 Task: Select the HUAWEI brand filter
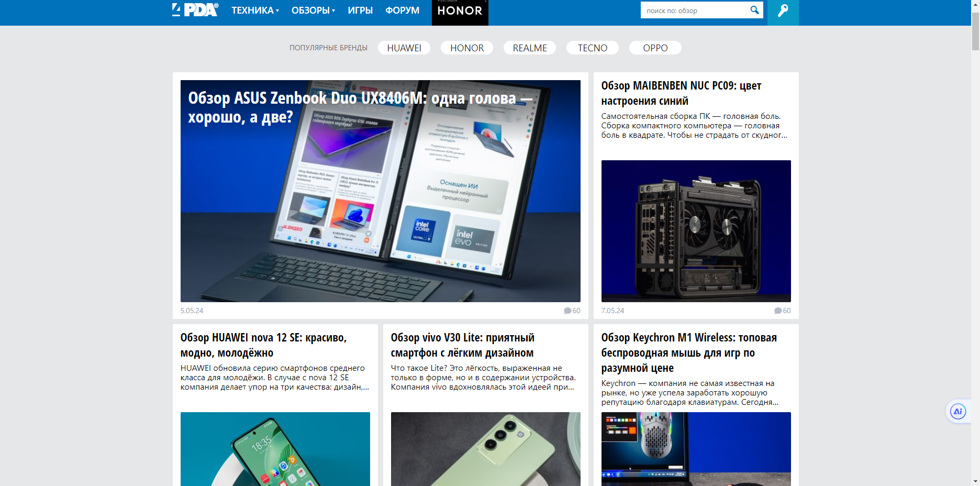404,48
